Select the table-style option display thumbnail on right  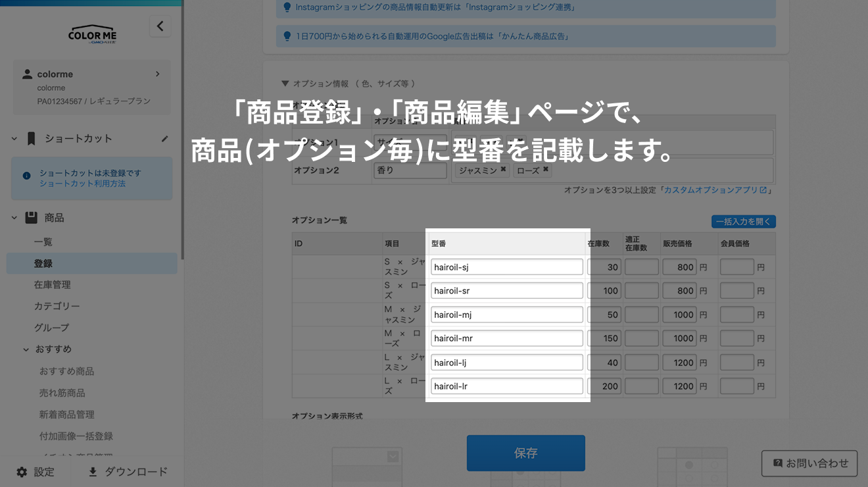693,466
